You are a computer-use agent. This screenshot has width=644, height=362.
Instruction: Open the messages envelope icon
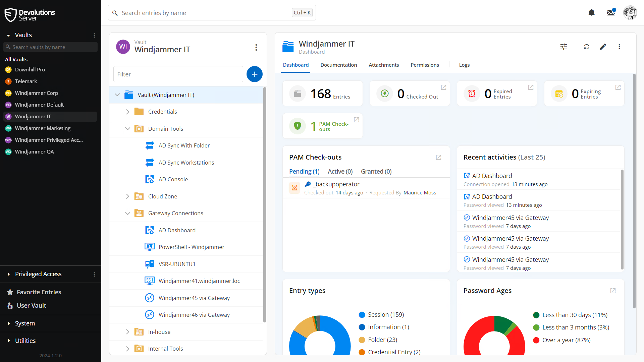pos(611,12)
